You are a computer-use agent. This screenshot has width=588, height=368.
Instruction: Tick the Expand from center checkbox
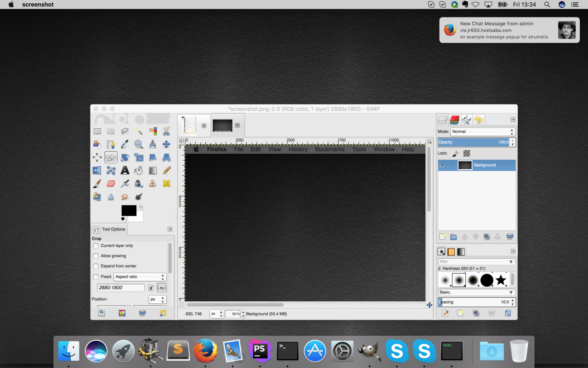96,266
